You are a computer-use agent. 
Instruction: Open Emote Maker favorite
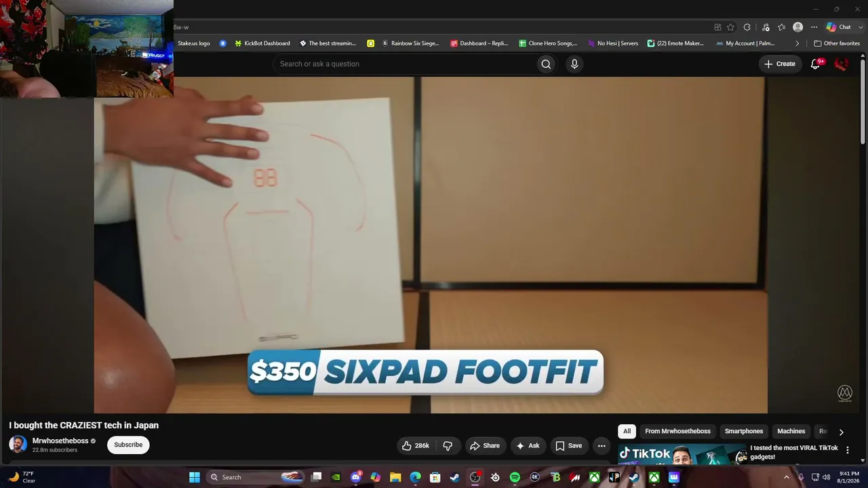(675, 43)
